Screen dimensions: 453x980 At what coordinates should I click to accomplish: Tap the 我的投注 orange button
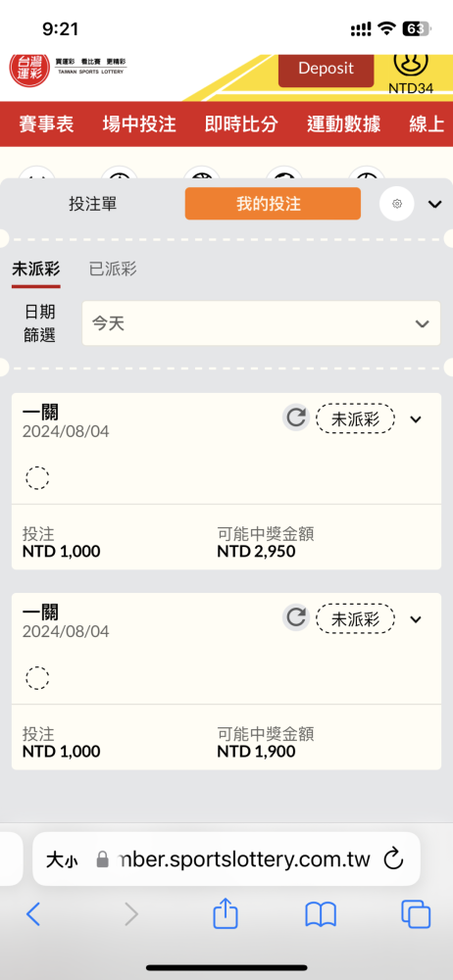[273, 204]
